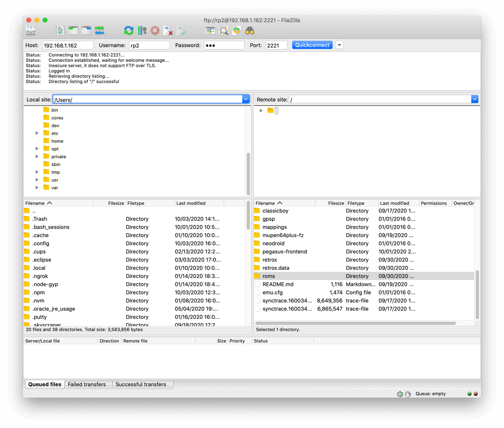Viewport: 504px width, 428px height.
Task: Expand the usr folder in local tree
Action: tap(37, 180)
